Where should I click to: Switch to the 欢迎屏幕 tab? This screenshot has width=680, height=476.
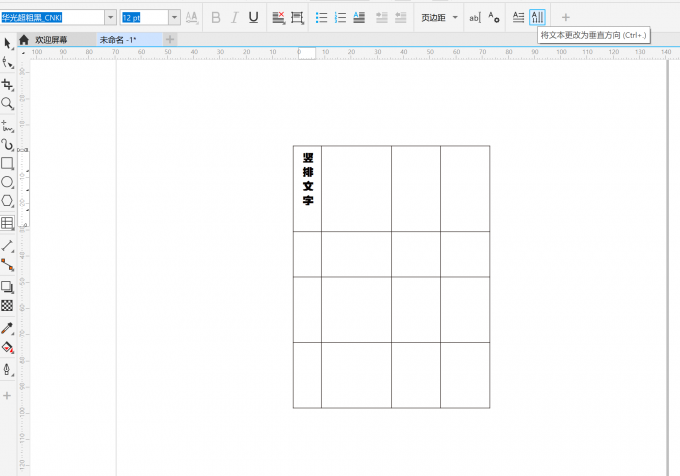click(x=51, y=40)
